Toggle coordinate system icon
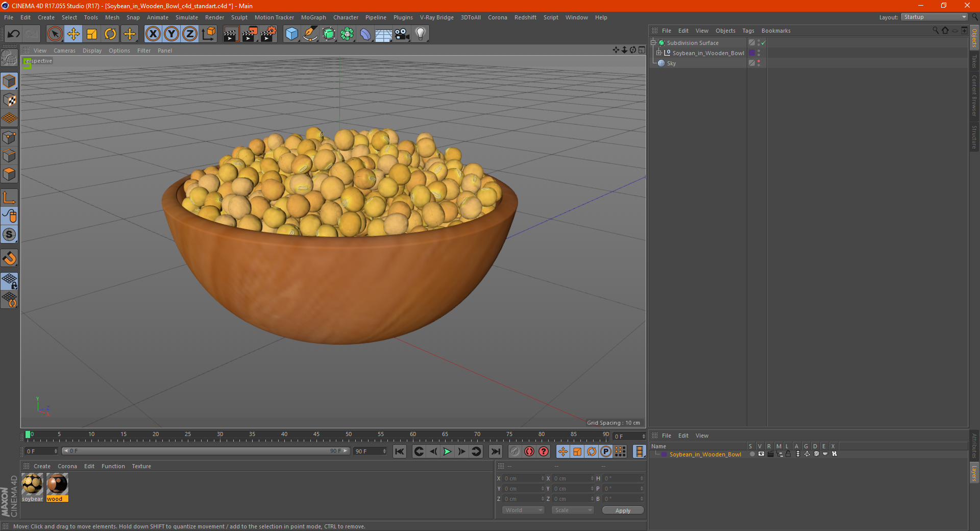The height and width of the screenshot is (531, 980). click(209, 34)
